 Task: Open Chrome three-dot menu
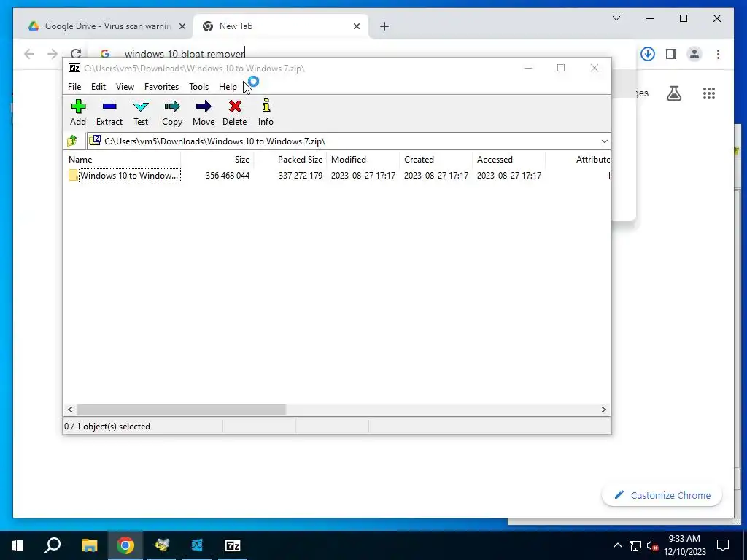pyautogui.click(x=718, y=54)
